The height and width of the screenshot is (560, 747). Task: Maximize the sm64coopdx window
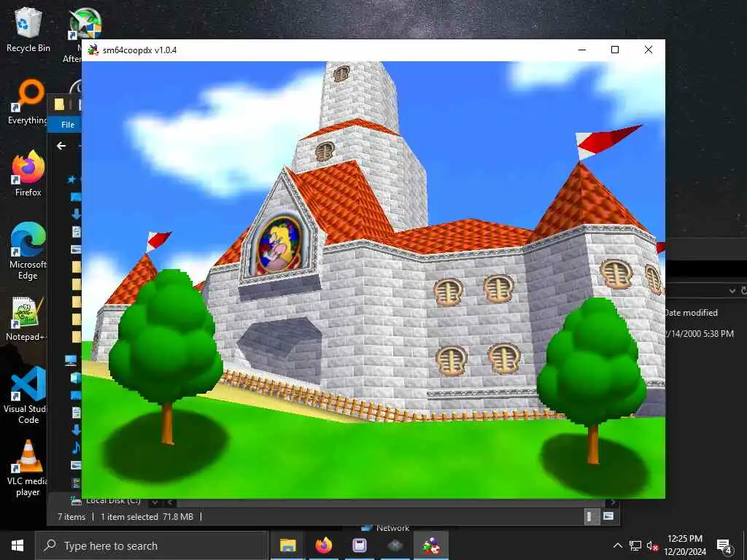[615, 50]
